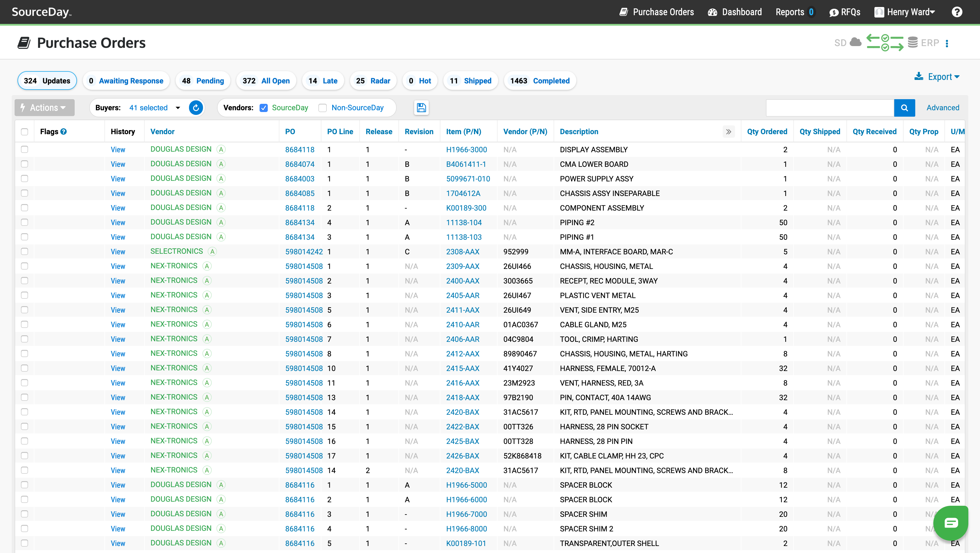The height and width of the screenshot is (553, 980).
Task: Toggle the select-all checkbox in table header
Action: click(x=24, y=132)
